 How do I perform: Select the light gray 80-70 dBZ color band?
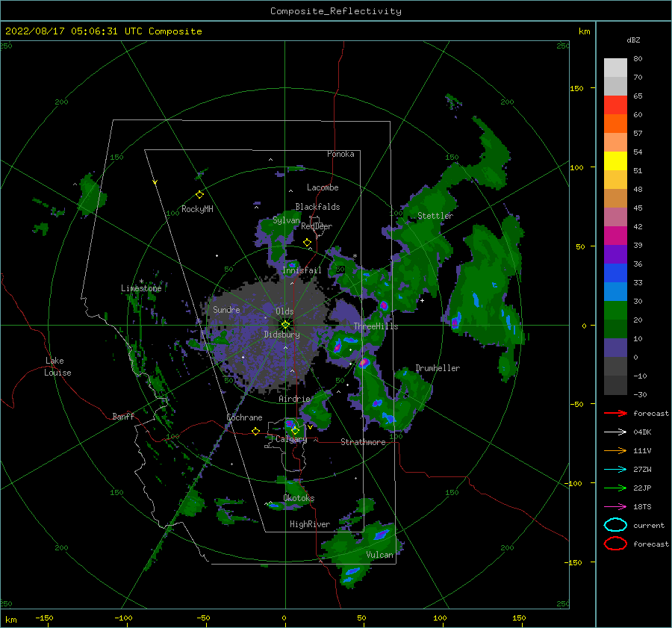(x=615, y=68)
